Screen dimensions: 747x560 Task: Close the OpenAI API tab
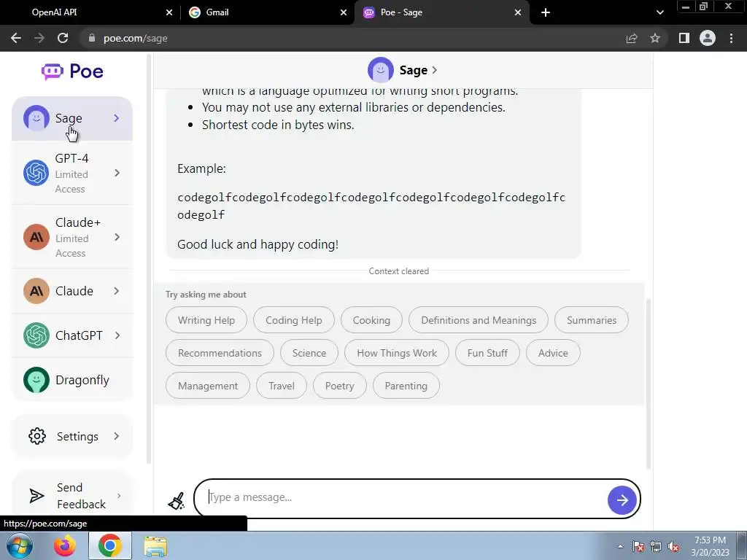coord(169,13)
